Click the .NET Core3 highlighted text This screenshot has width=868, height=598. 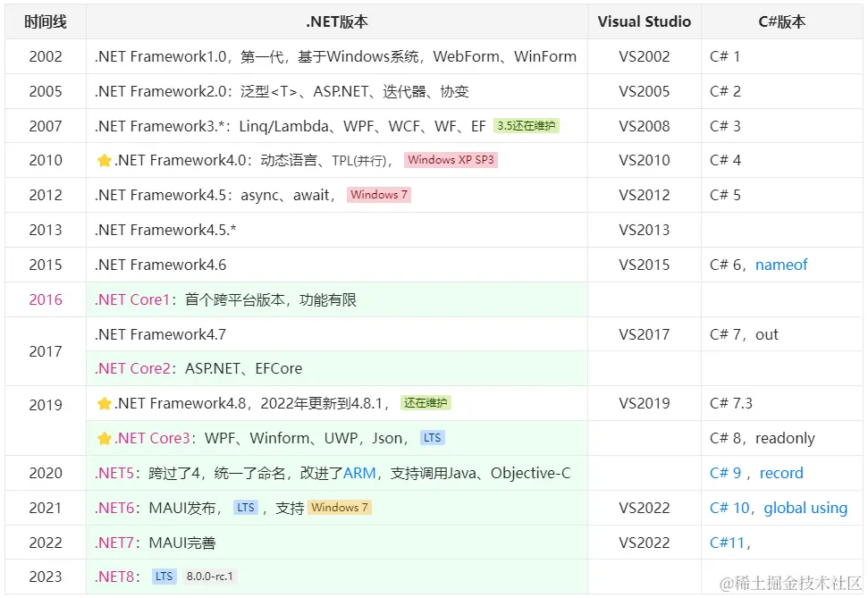pos(152,438)
